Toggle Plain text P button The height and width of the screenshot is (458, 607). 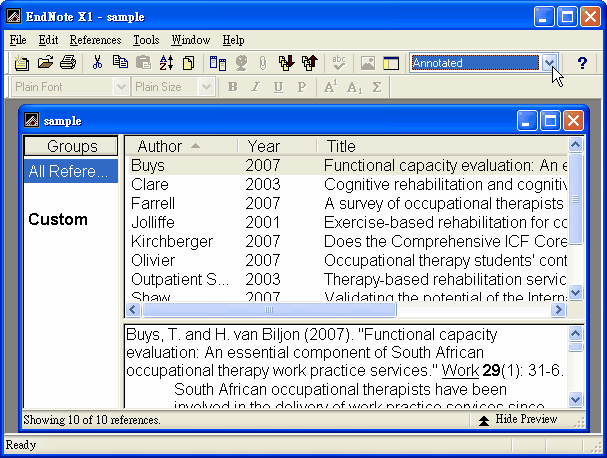tap(302, 87)
